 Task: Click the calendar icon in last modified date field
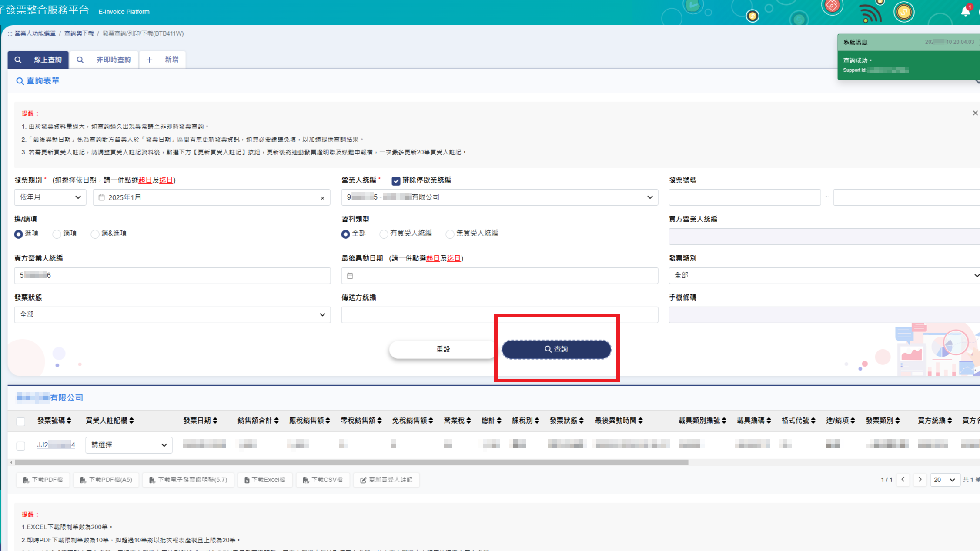pyautogui.click(x=350, y=276)
